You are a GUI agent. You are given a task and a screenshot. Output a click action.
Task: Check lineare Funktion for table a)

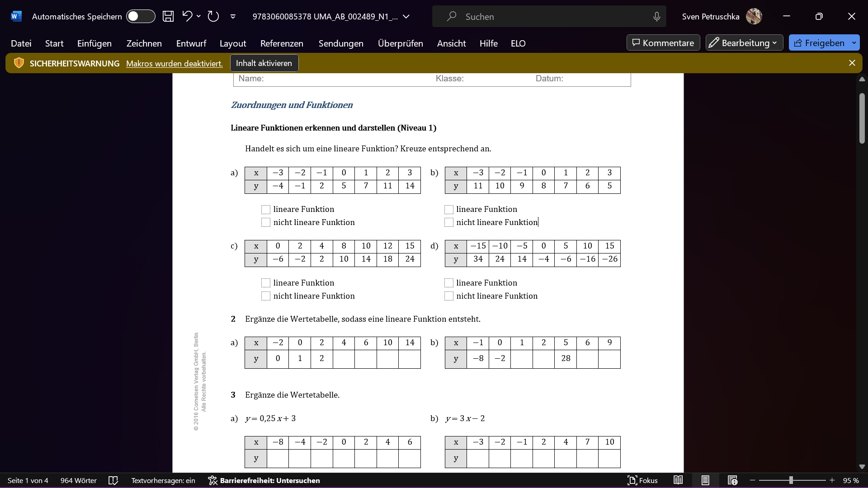[x=266, y=210]
